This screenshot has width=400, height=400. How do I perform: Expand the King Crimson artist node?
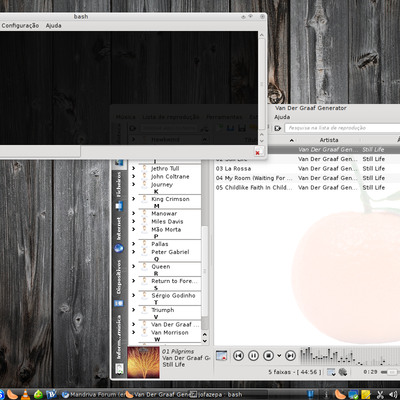tap(134, 199)
